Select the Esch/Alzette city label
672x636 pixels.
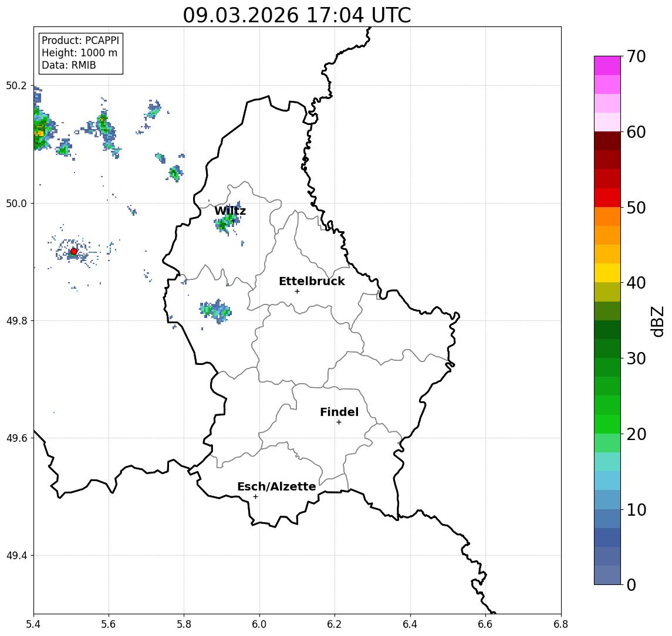(x=276, y=486)
